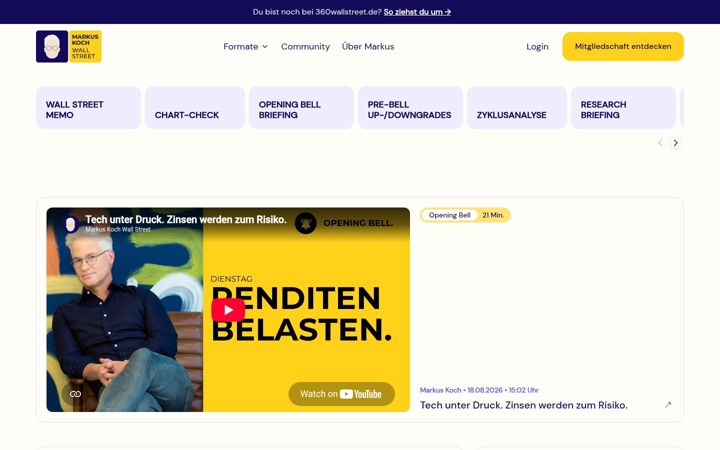The image size is (720, 450).
Task: Click Mitgliedschaft entdecken button
Action: (623, 46)
